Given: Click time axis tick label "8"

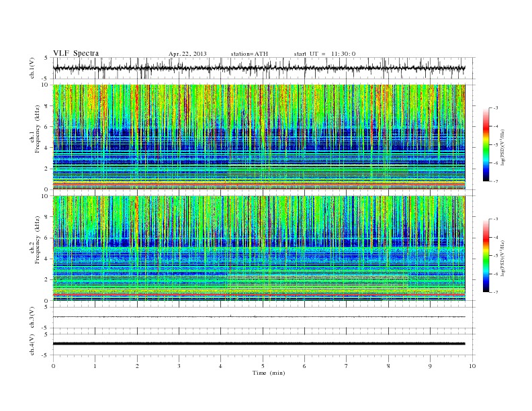Looking at the screenshot, I should coord(388,366).
